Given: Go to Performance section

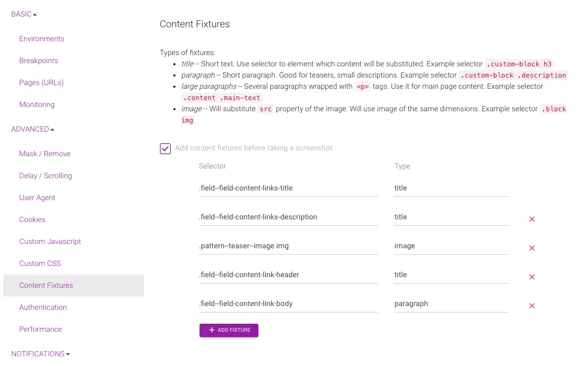Looking at the screenshot, I should pos(41,329).
